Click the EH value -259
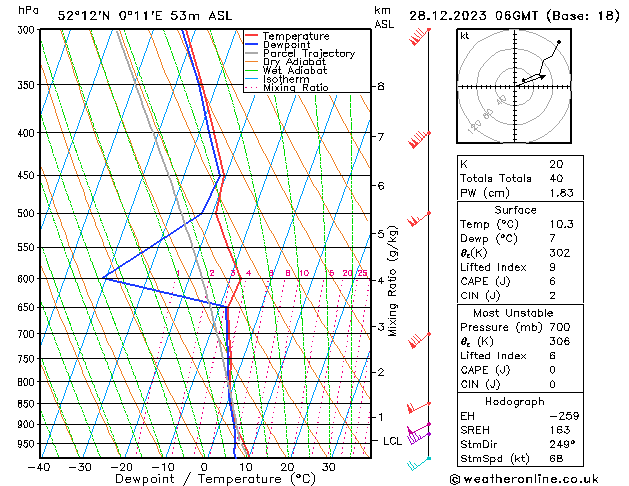Image resolution: width=629 pixels, height=486 pixels. [564, 416]
